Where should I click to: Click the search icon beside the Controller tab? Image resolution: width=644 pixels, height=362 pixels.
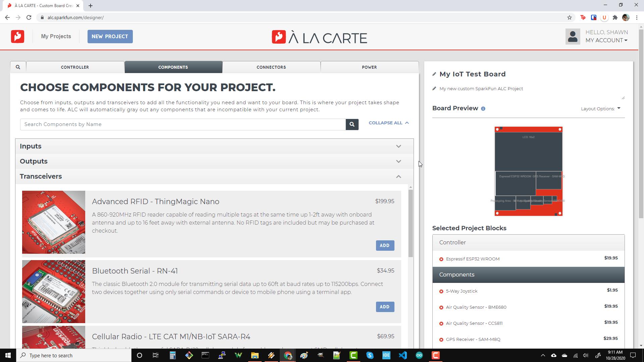click(18, 67)
